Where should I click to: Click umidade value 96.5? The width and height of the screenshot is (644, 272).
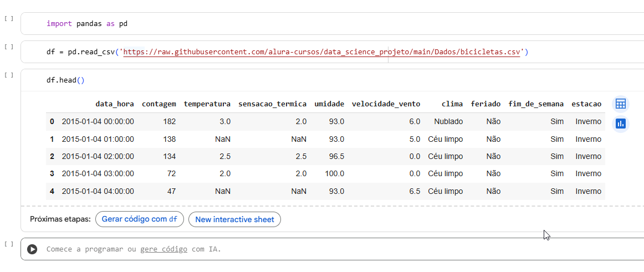click(x=336, y=156)
